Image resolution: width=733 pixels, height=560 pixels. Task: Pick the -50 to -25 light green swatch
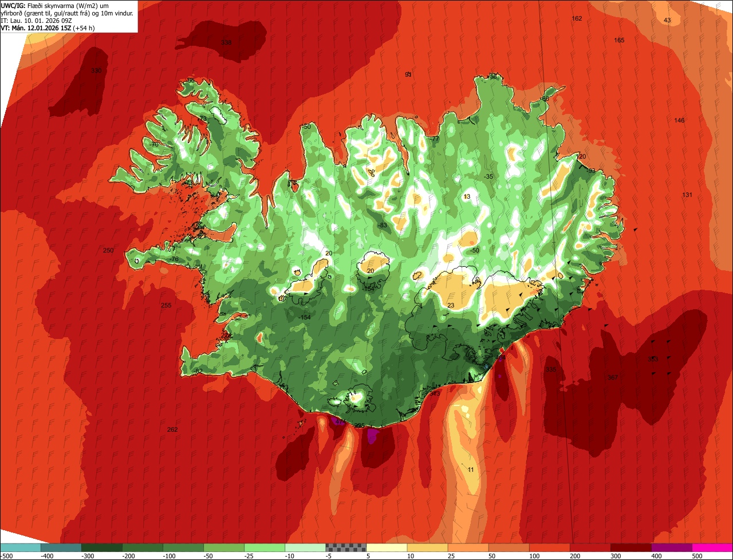pyautogui.click(x=224, y=547)
